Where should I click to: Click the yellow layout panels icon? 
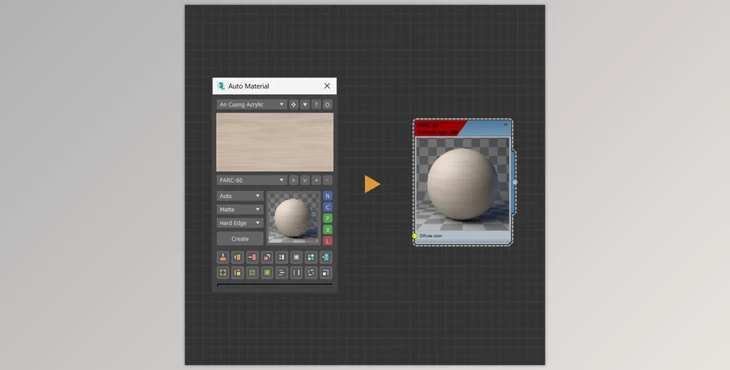237,272
